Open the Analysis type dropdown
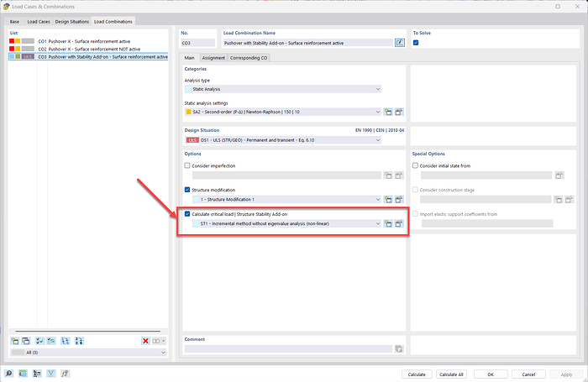The height and width of the screenshot is (382, 588). click(x=283, y=88)
